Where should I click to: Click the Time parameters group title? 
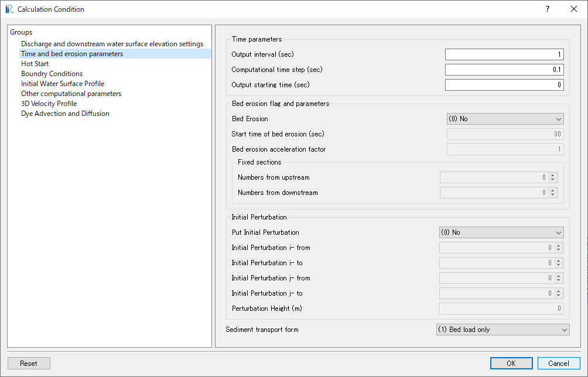coord(257,39)
